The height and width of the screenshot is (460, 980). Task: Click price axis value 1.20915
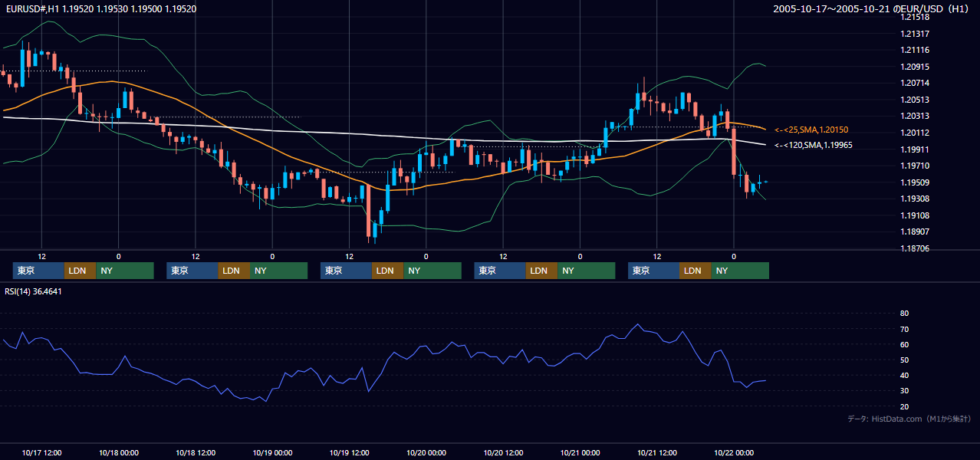(916, 67)
